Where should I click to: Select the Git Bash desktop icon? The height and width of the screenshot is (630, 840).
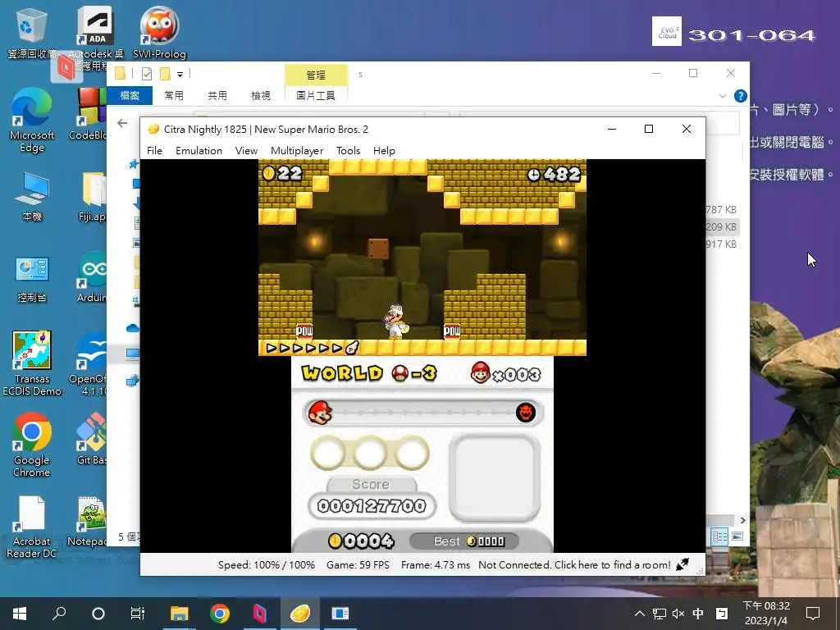coord(91,438)
